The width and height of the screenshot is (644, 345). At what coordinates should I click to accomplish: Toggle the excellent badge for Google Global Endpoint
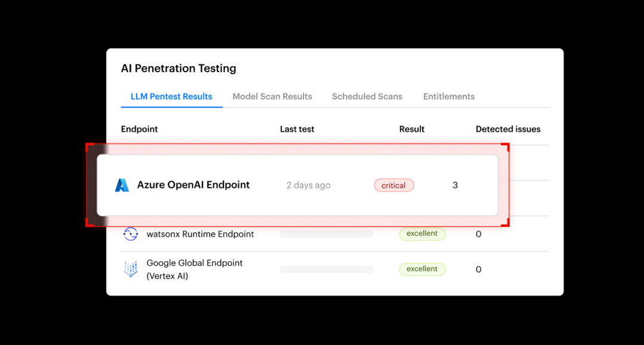coord(422,269)
